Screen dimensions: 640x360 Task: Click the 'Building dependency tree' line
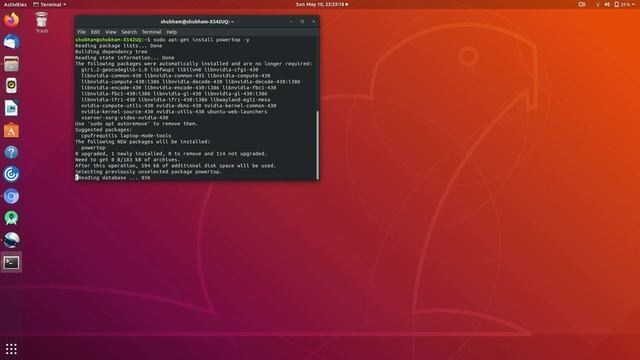tap(111, 52)
